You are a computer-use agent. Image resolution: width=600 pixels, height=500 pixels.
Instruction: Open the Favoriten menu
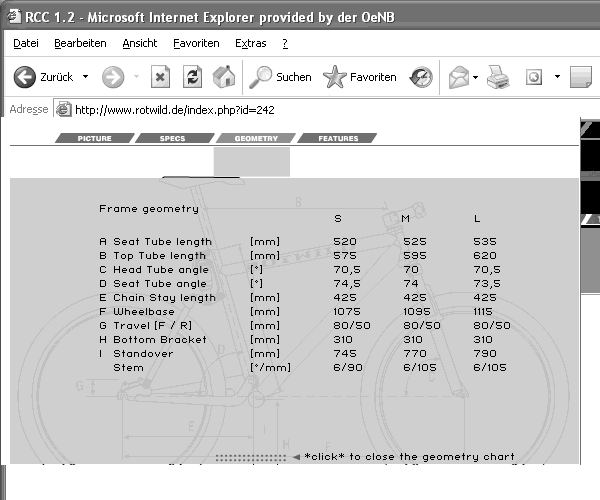click(196, 43)
